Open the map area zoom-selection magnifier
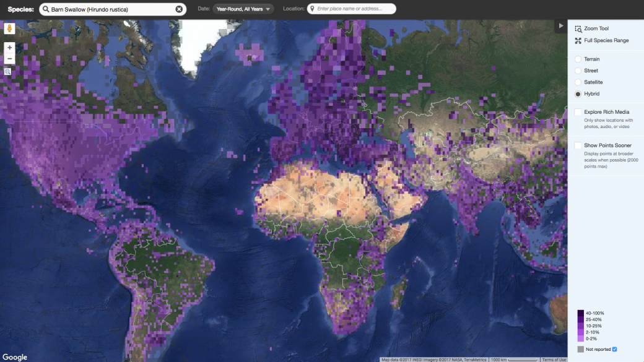 [x=9, y=71]
